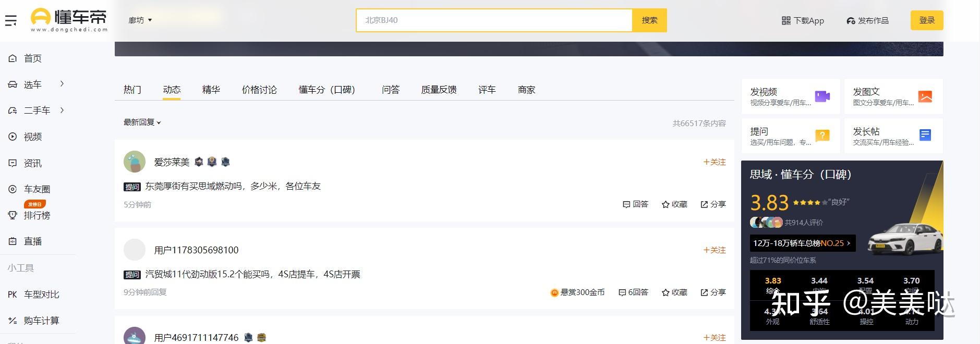Switch to the 懂车分（口碑）tab
Image resolution: width=980 pixels, height=344 pixels.
(x=327, y=90)
